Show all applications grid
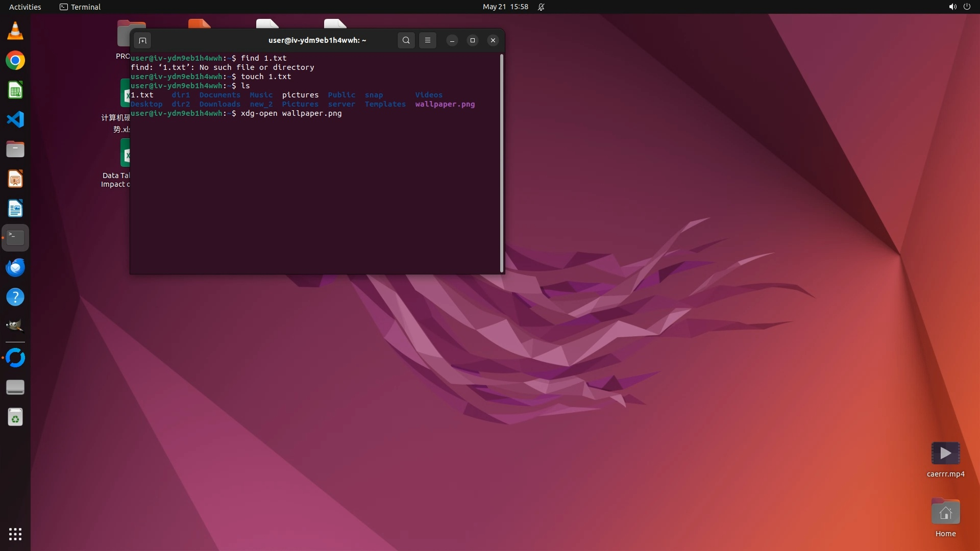Image resolution: width=980 pixels, height=551 pixels. pos(15,534)
